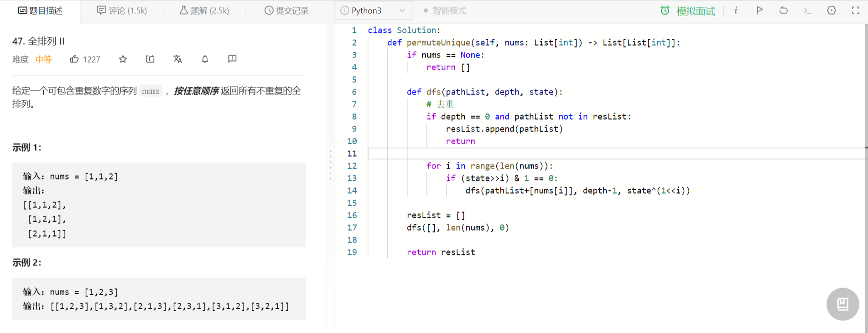This screenshot has height=333, width=868.
Task: Click the share icon
Action: (150, 59)
